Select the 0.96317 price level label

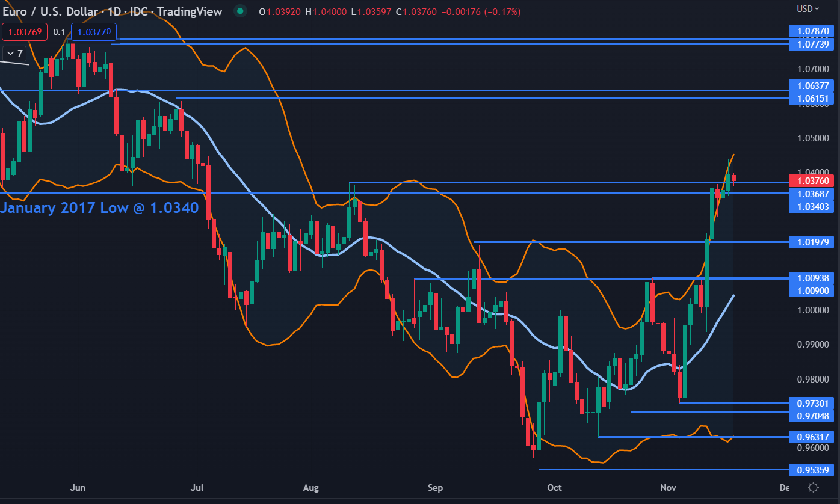[x=812, y=437]
